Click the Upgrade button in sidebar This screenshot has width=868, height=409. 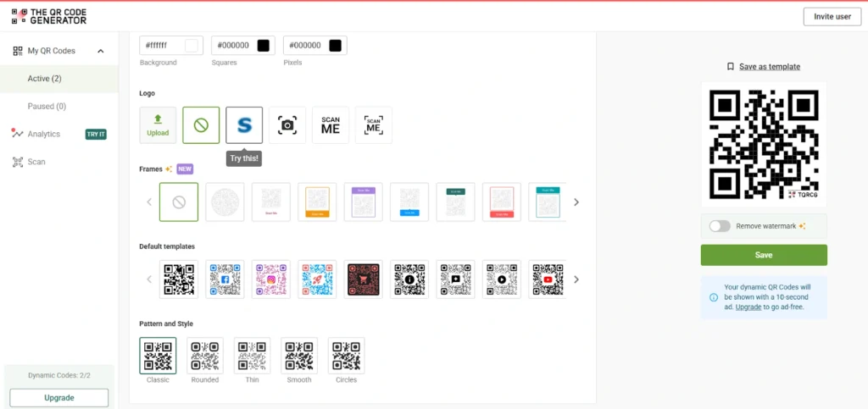click(59, 398)
